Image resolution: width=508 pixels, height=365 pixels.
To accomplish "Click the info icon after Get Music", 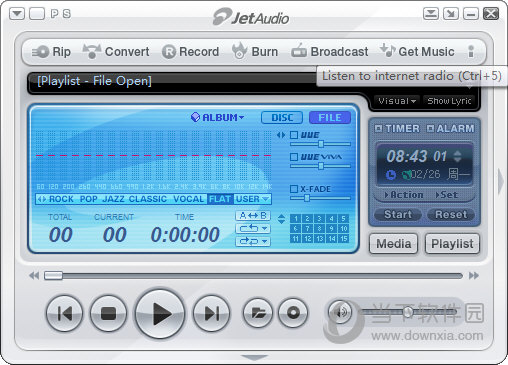I will [471, 51].
